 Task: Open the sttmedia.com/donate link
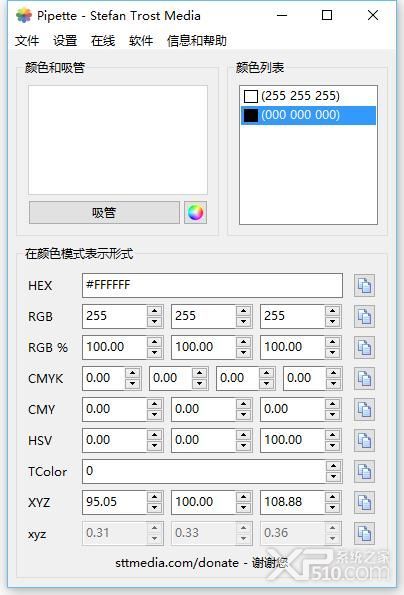click(x=177, y=562)
